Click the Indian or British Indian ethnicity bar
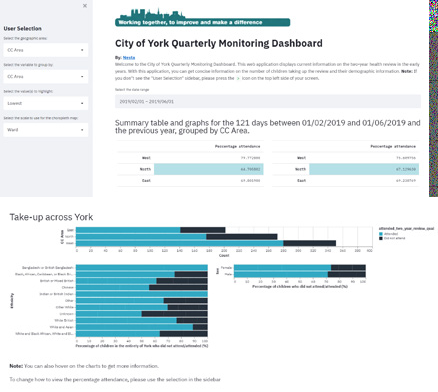 coord(142,294)
